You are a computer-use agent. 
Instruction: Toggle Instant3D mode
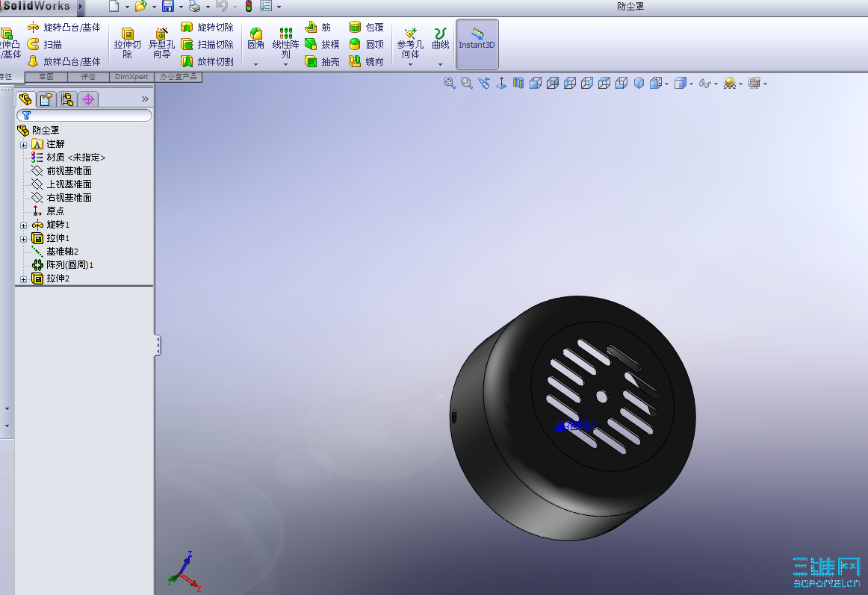[477, 44]
